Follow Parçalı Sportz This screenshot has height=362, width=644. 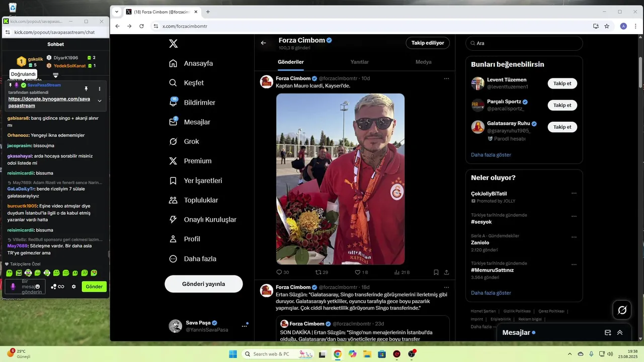coord(562,105)
